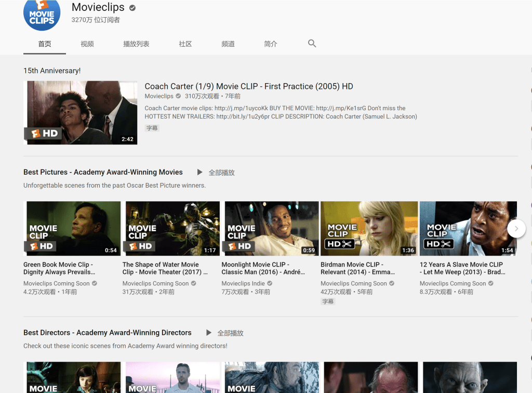Click play-all icon beside Best Directors heading
532x393 pixels.
coord(208,333)
